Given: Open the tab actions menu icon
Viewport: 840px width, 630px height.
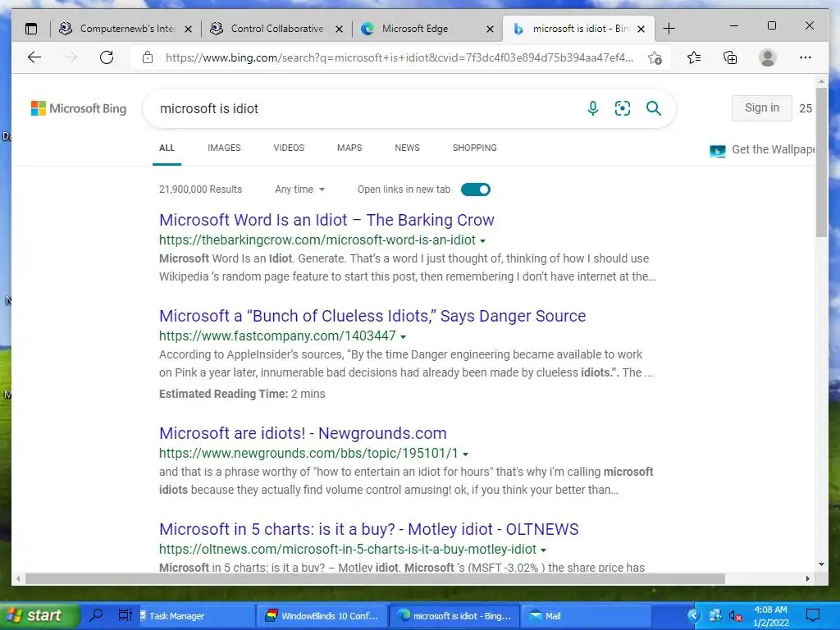Looking at the screenshot, I should [x=32, y=29].
